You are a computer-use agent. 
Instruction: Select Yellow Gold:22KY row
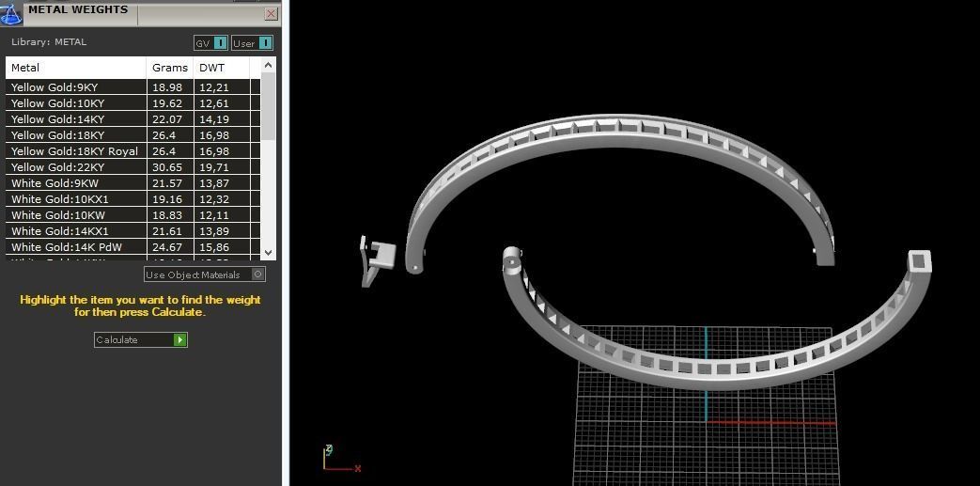pyautogui.click(x=132, y=167)
